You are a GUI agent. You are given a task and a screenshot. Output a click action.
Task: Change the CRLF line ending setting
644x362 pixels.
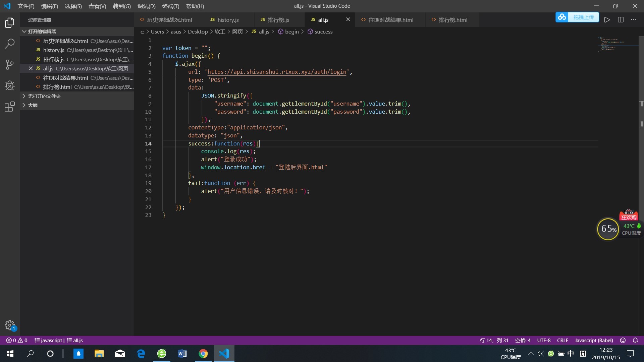tap(562, 340)
